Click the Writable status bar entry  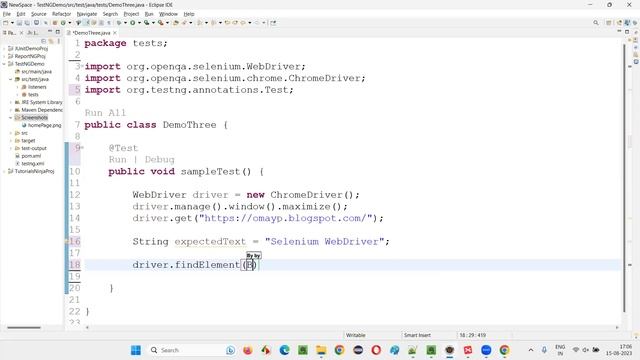click(x=356, y=335)
